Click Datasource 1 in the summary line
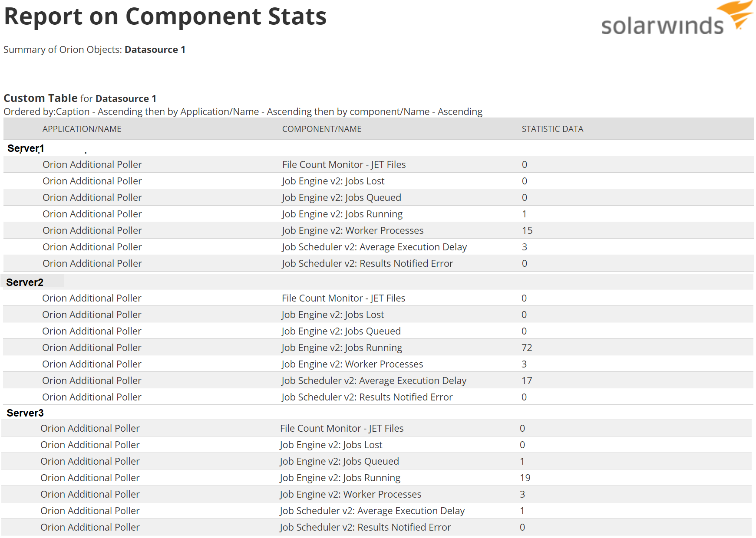Viewport: 756px width, 538px height. click(x=155, y=50)
